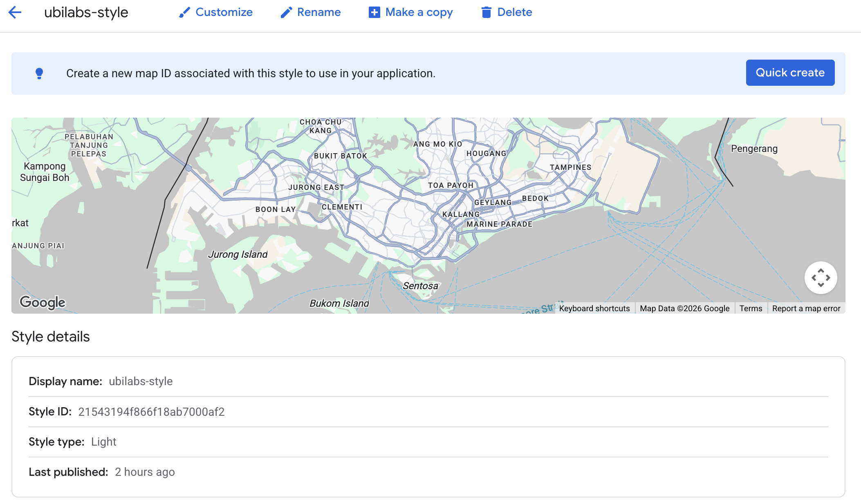Click the Google logo on map
The height and width of the screenshot is (504, 861).
43,302
